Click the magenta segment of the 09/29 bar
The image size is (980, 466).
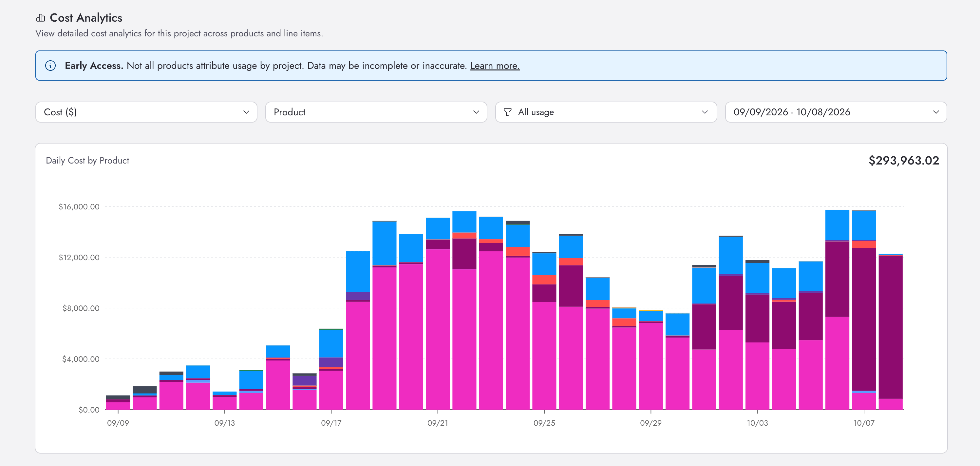(650, 366)
